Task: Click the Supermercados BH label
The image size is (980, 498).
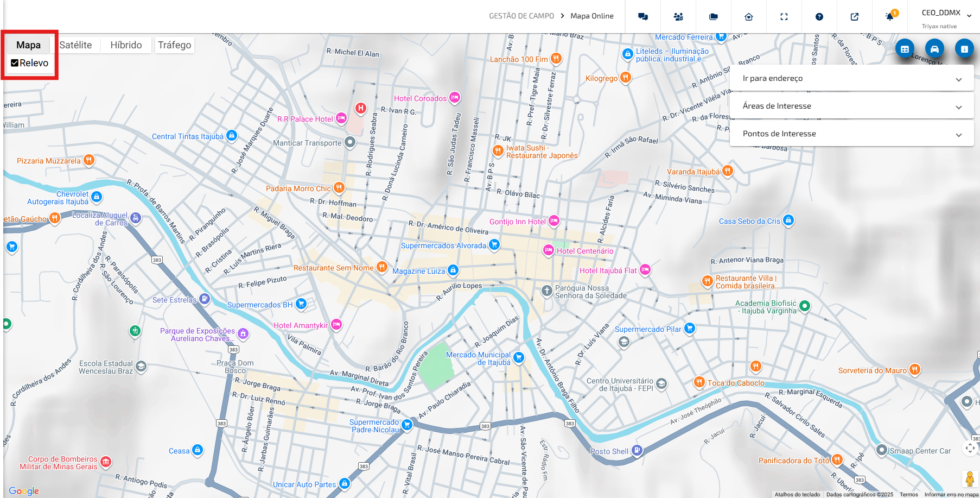Action: pos(259,305)
